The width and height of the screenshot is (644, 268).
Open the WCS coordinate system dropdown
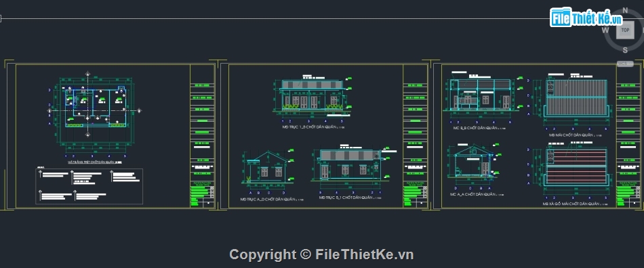click(625, 64)
